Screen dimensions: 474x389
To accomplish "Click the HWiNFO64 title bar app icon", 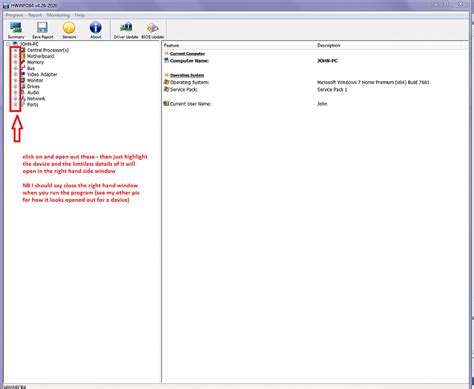I will [6, 6].
